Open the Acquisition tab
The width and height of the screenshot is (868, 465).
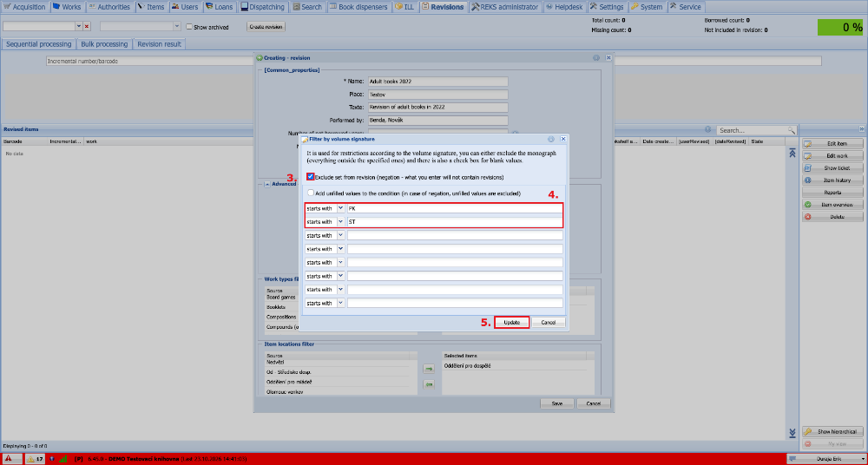point(24,7)
